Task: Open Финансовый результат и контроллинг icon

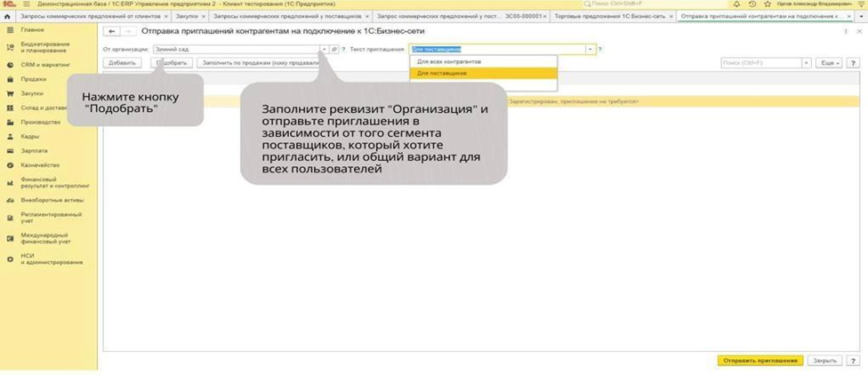Action: tap(10, 183)
